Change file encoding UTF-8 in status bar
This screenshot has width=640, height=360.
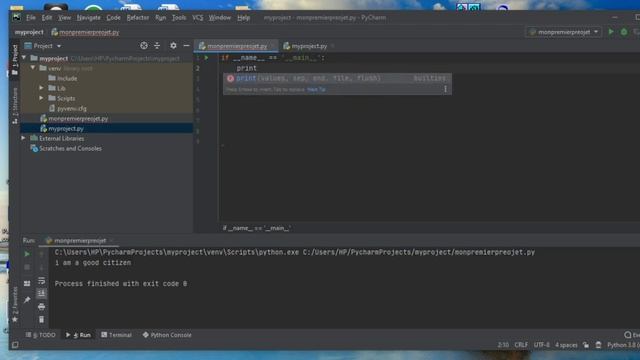point(542,345)
